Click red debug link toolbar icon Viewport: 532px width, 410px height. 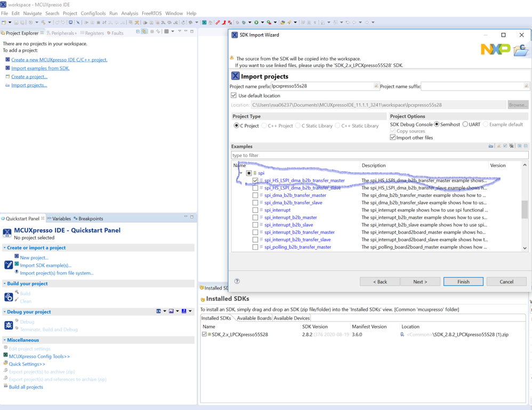[217, 22]
